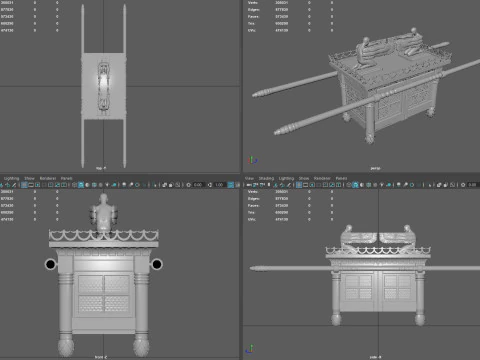480x360 pixels.
Task: Toggle multisample anti-aliasing in front panel
Action: coord(137,185)
